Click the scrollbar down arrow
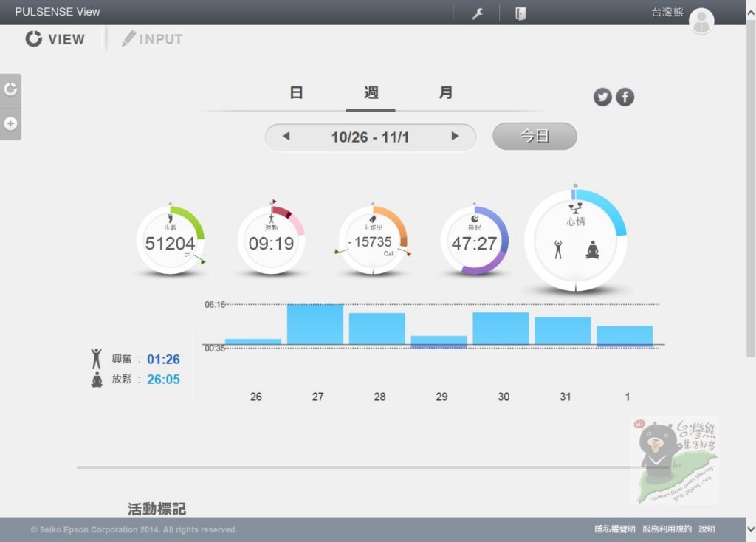Screen dimensions: 756x542 751,529
